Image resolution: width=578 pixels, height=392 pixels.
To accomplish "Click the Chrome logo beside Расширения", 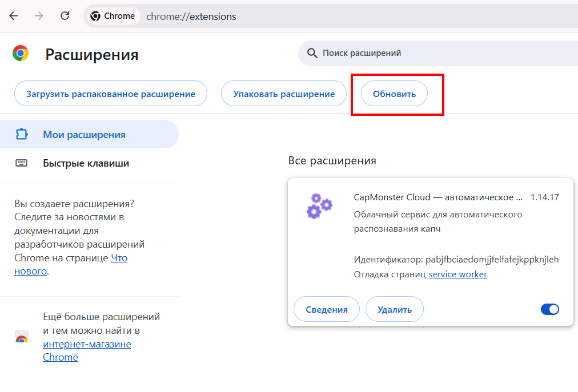I will [x=21, y=54].
